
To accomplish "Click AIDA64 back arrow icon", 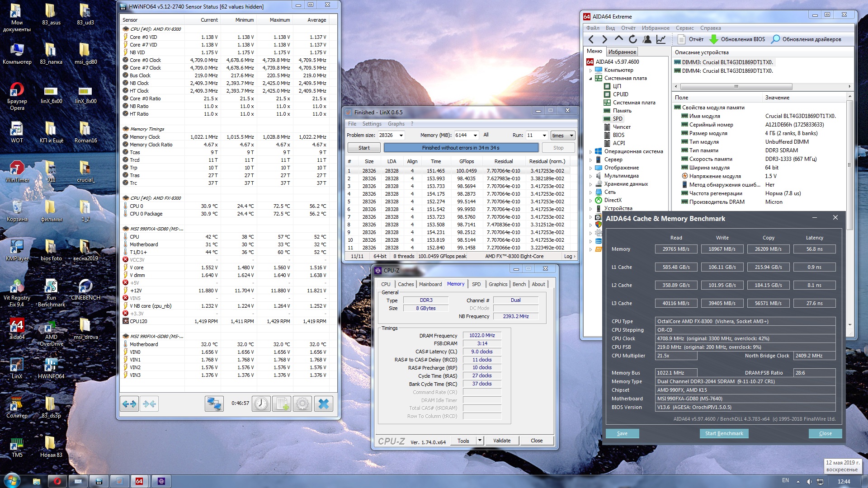I will [x=591, y=39].
